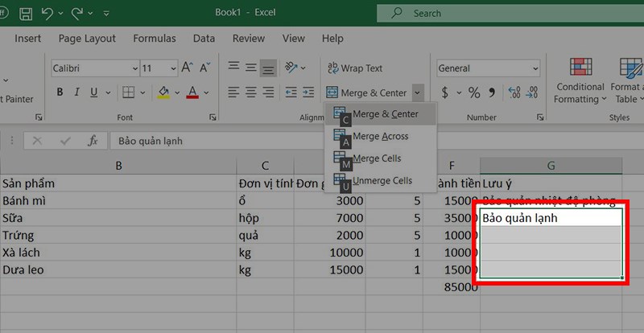The image size is (644, 333).
Task: Click the Increase Indent icon
Action: click(x=308, y=92)
